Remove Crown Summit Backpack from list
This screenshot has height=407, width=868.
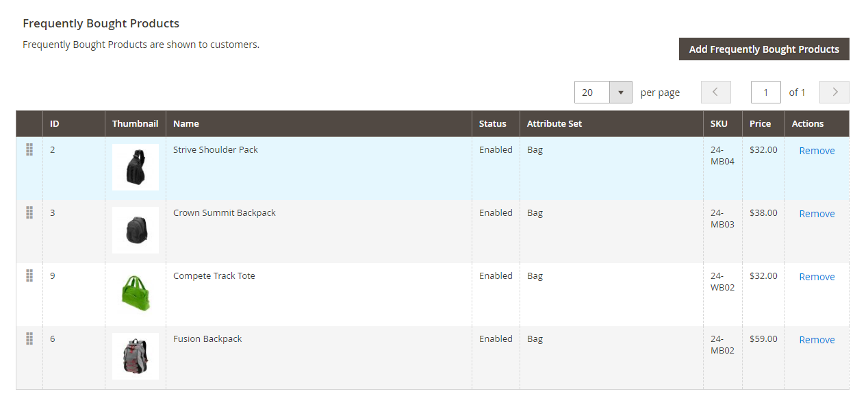click(817, 214)
